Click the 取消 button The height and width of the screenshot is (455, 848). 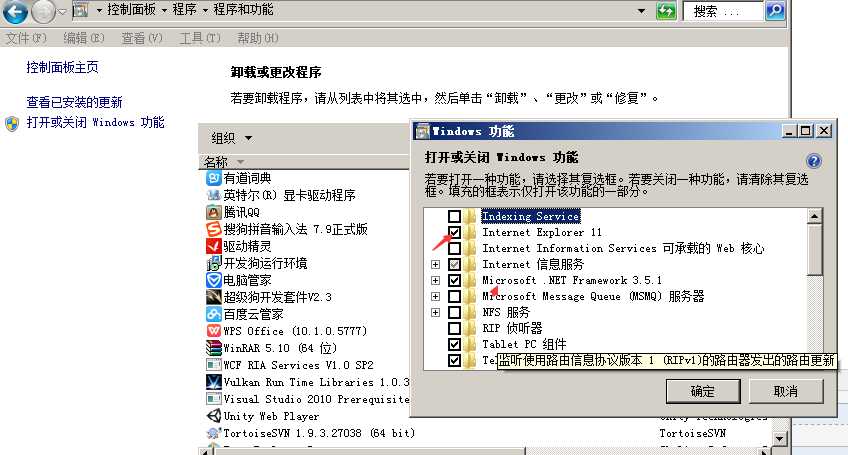point(786,391)
